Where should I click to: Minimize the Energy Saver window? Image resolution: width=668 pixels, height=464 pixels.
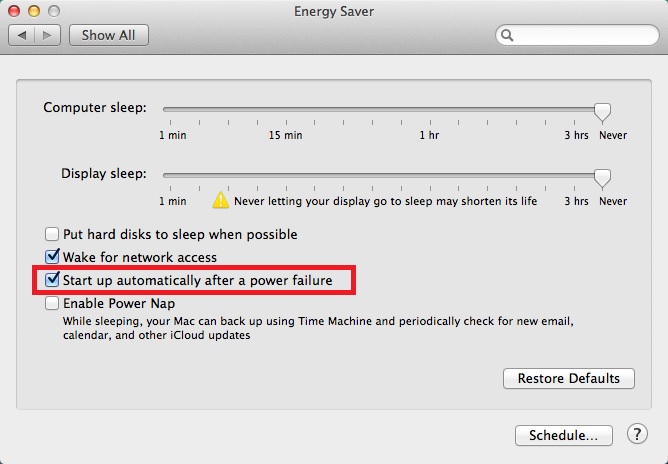[x=34, y=11]
